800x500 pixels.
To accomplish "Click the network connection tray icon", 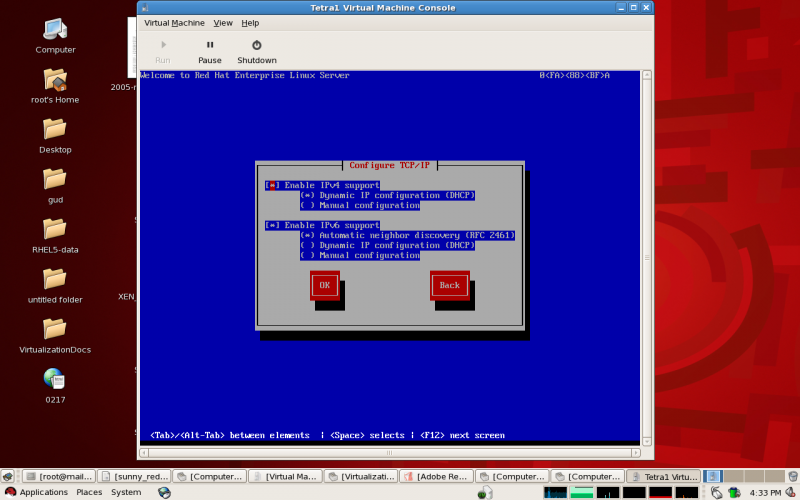I will pos(716,492).
